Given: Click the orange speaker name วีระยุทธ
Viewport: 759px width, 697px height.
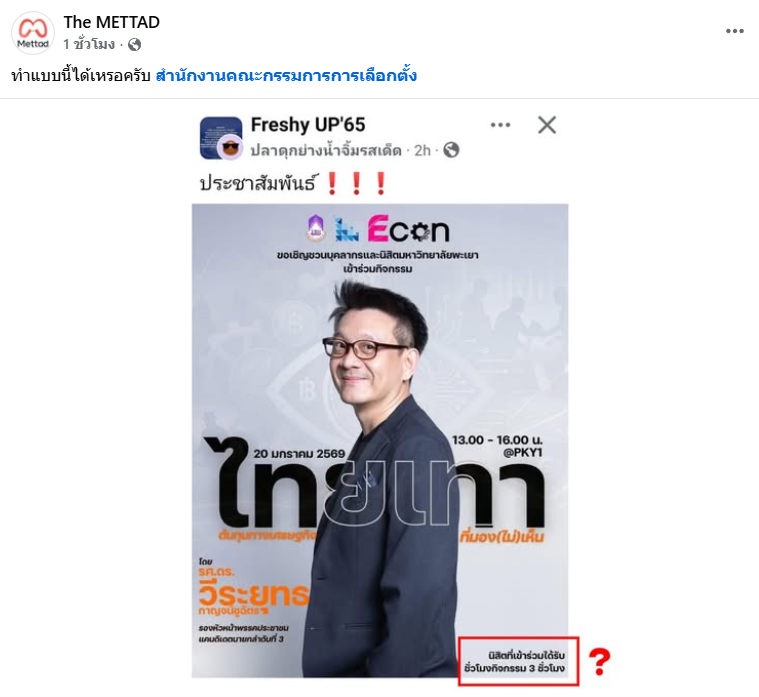Looking at the screenshot, I should click(254, 594).
